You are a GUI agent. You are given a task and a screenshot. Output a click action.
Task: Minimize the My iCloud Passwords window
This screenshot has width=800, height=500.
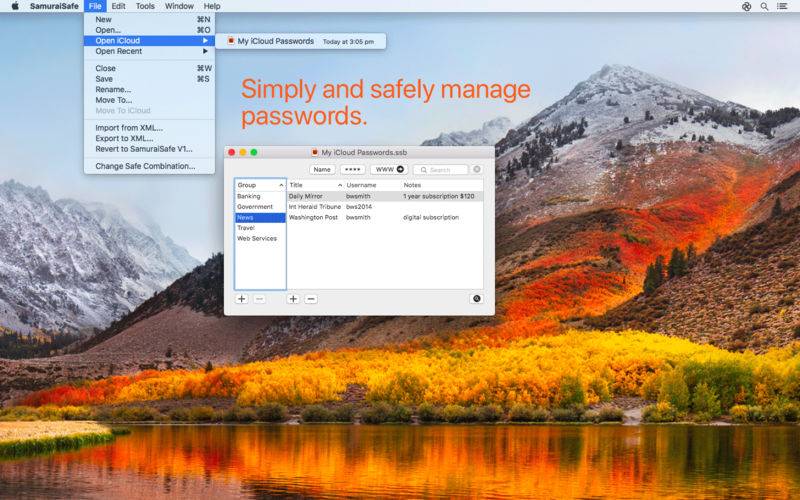[243, 153]
